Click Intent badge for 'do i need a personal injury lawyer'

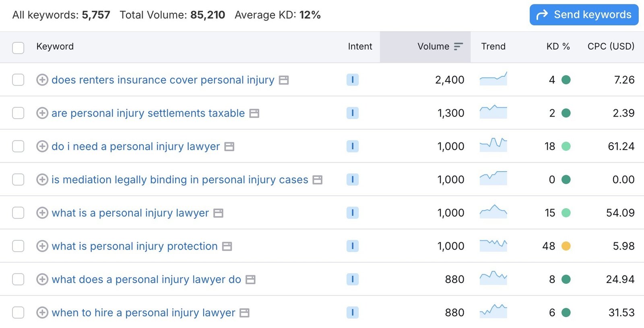(x=353, y=146)
